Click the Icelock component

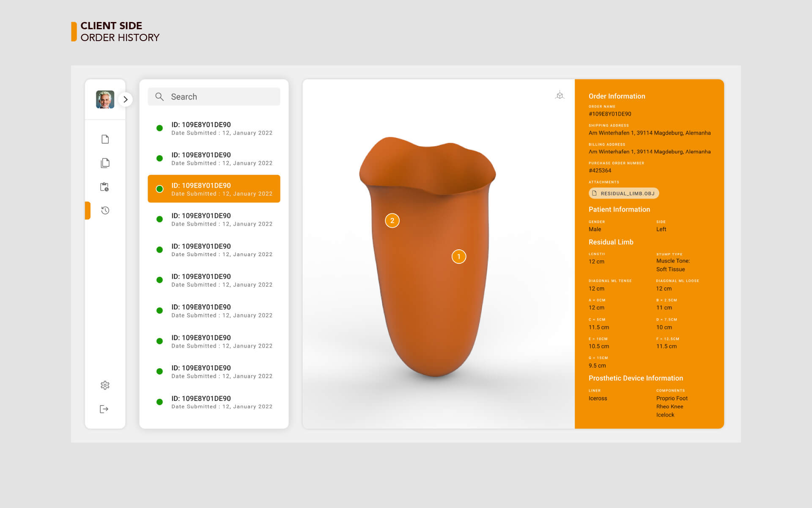(x=665, y=415)
